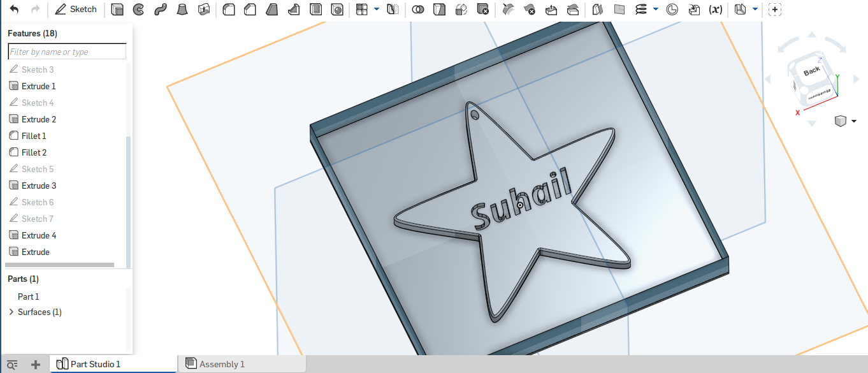The width and height of the screenshot is (868, 373).
Task: Select the Linear pattern tool
Action: click(x=362, y=10)
